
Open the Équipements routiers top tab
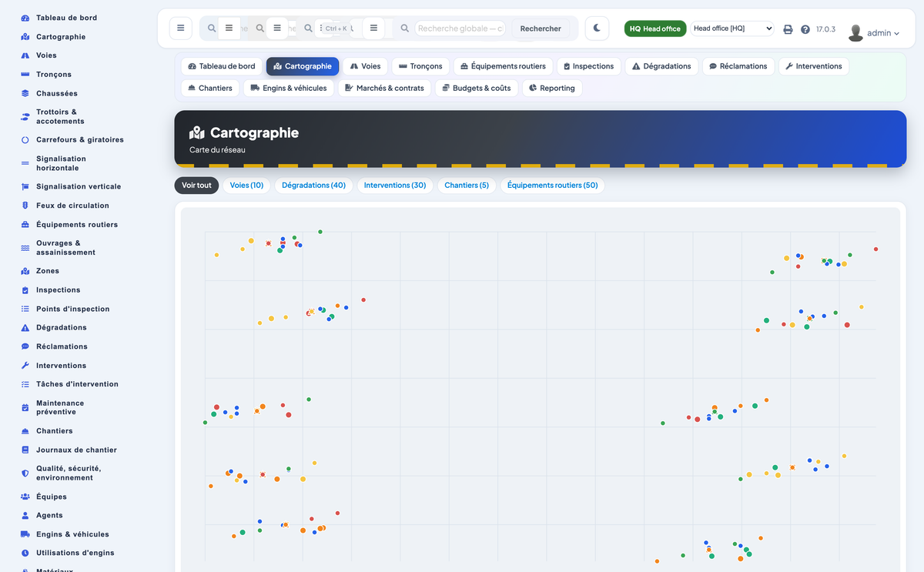coord(503,66)
